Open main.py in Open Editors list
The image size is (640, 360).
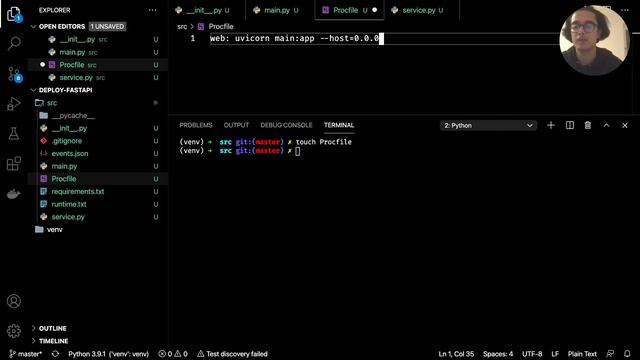(98, 52)
